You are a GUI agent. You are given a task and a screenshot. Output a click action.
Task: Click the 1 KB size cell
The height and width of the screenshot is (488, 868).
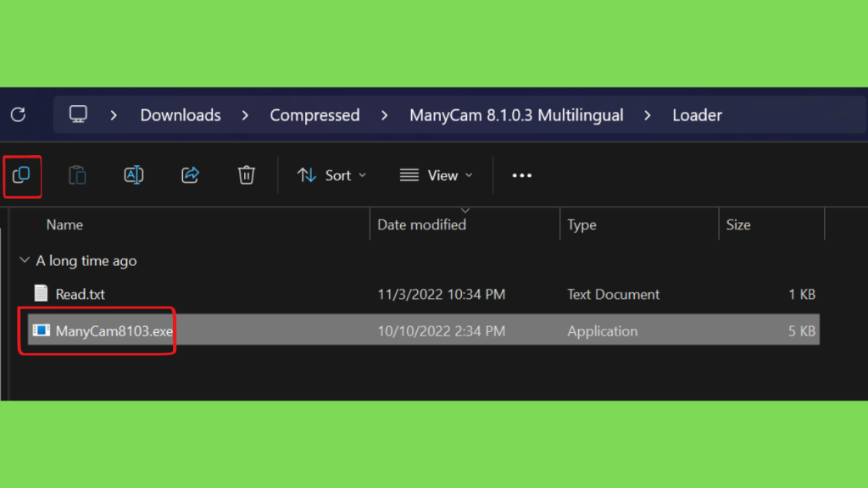point(802,294)
